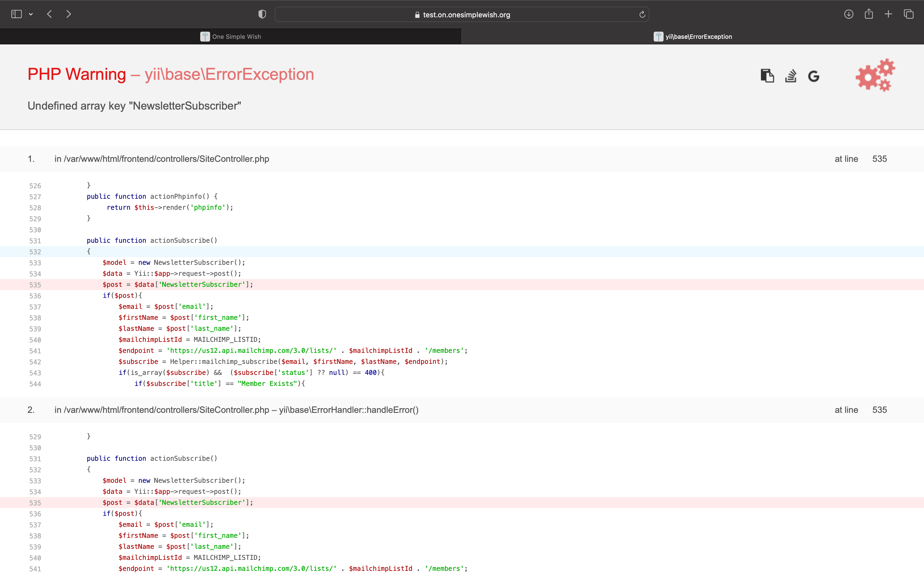Open the sidebar options dropdown chevron
The width and height of the screenshot is (924, 578).
click(x=31, y=15)
